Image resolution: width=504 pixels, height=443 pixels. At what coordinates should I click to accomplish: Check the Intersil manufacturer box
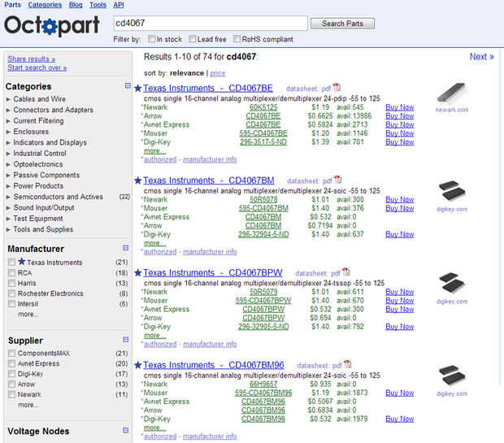point(11,304)
